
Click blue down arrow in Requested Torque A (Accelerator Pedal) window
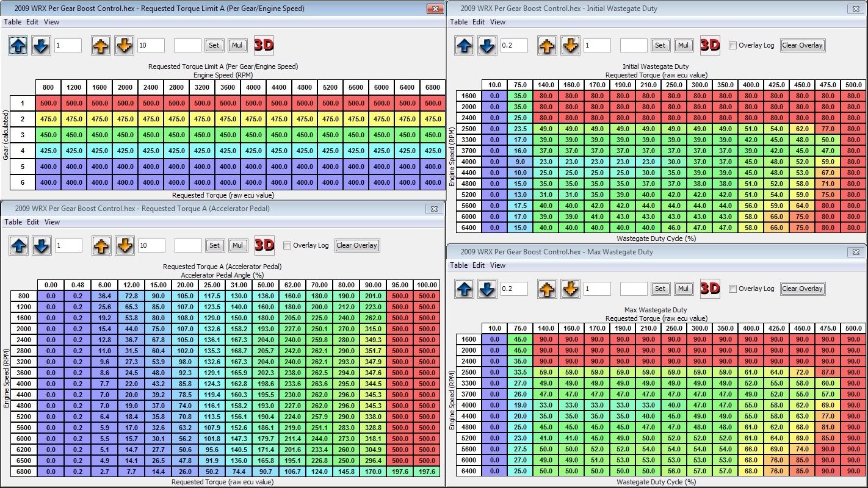[41, 245]
